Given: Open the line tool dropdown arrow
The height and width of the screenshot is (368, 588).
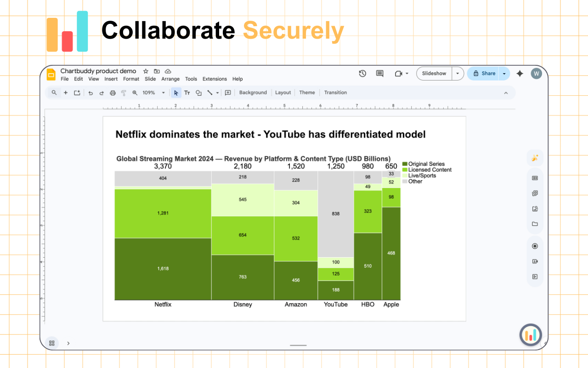Looking at the screenshot, I should pyautogui.click(x=218, y=93).
